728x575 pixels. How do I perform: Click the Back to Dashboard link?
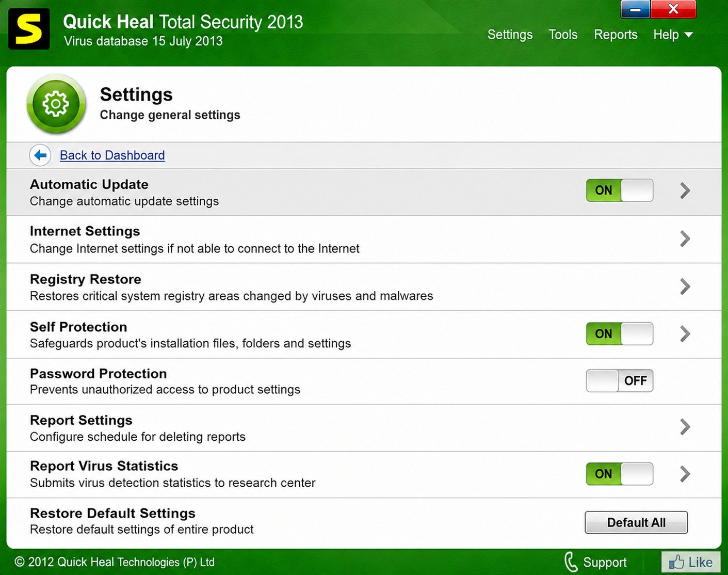pyautogui.click(x=112, y=155)
